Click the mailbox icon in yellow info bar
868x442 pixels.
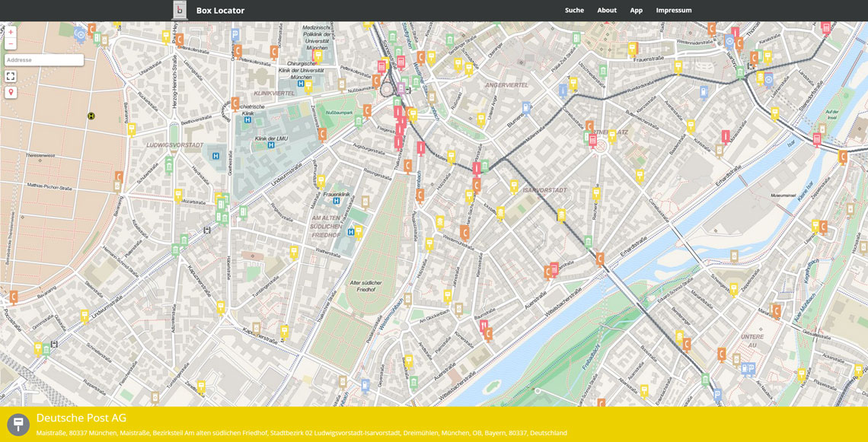18,425
